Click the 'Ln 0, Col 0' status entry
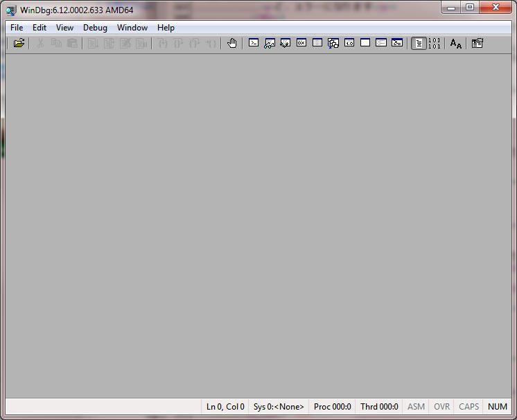The image size is (517, 420). [x=225, y=407]
